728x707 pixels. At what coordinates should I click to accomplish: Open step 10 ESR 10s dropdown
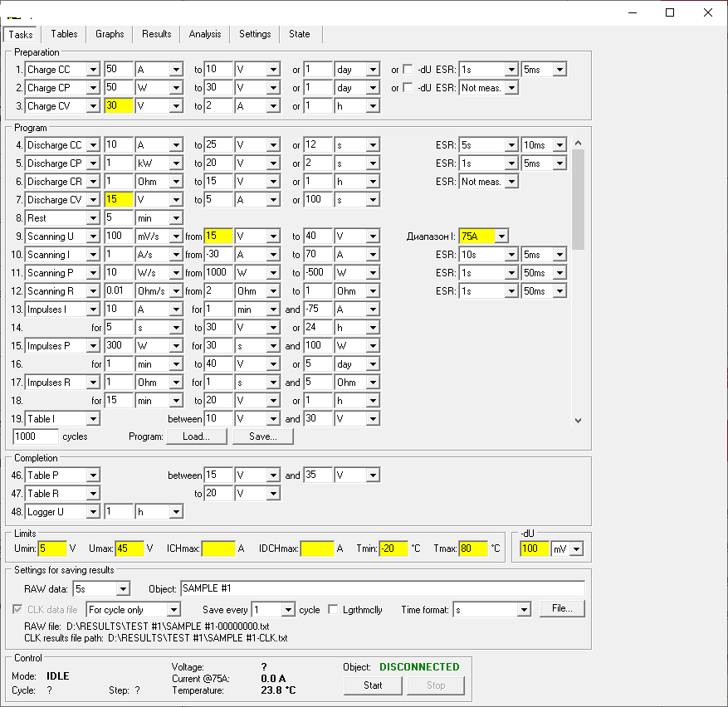(x=511, y=255)
